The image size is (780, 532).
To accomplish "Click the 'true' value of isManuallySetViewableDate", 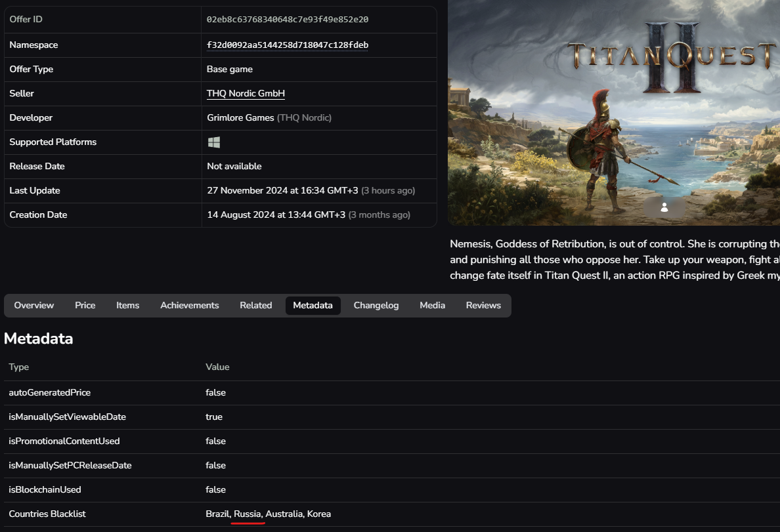I will 214,417.
